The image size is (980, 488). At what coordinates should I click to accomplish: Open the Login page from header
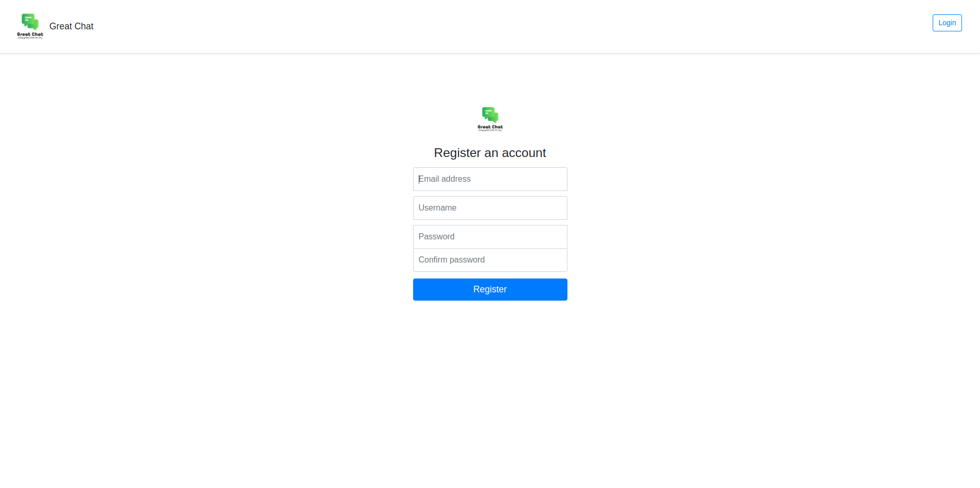(947, 23)
